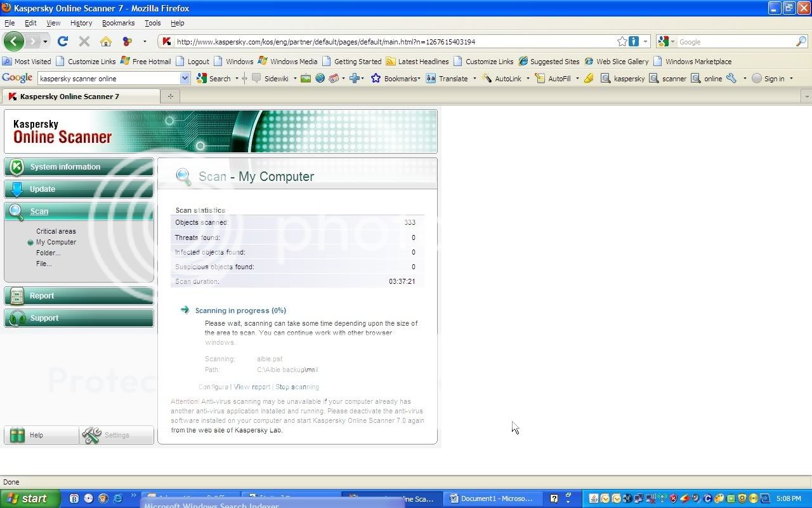Click the Google toolbar highlighter icon
812x508 pixels.
tap(589, 78)
